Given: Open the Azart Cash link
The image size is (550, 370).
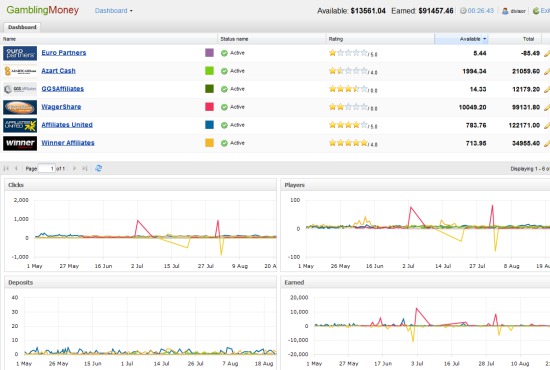Looking at the screenshot, I should pos(58,71).
